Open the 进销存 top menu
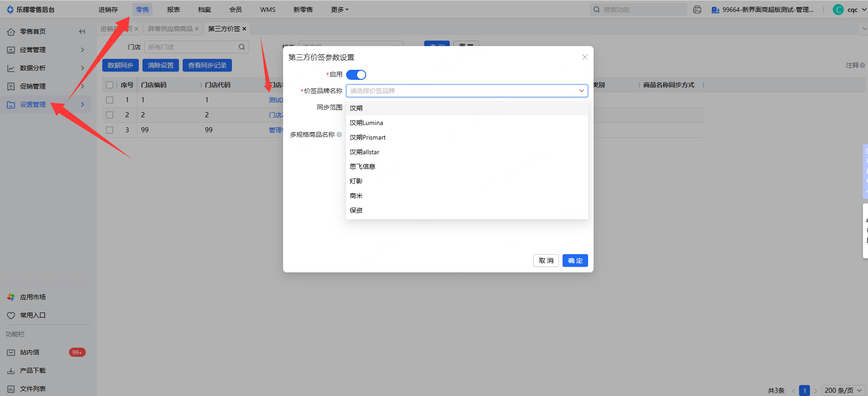Screen dimensions: 868x396 108,10
